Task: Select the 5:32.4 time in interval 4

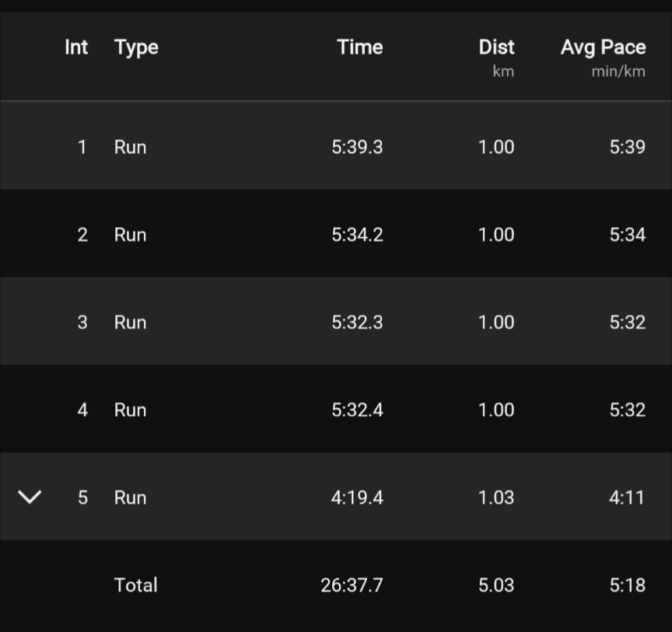Action: click(x=357, y=410)
